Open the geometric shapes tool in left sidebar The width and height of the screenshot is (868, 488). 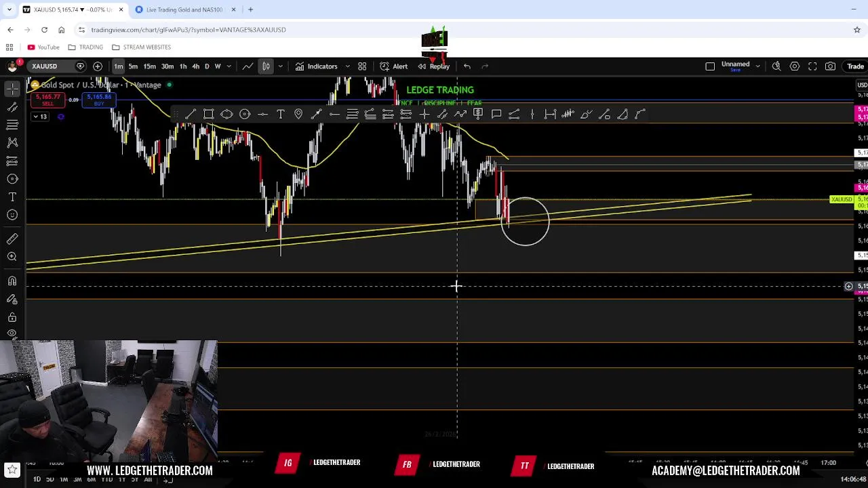(12, 179)
